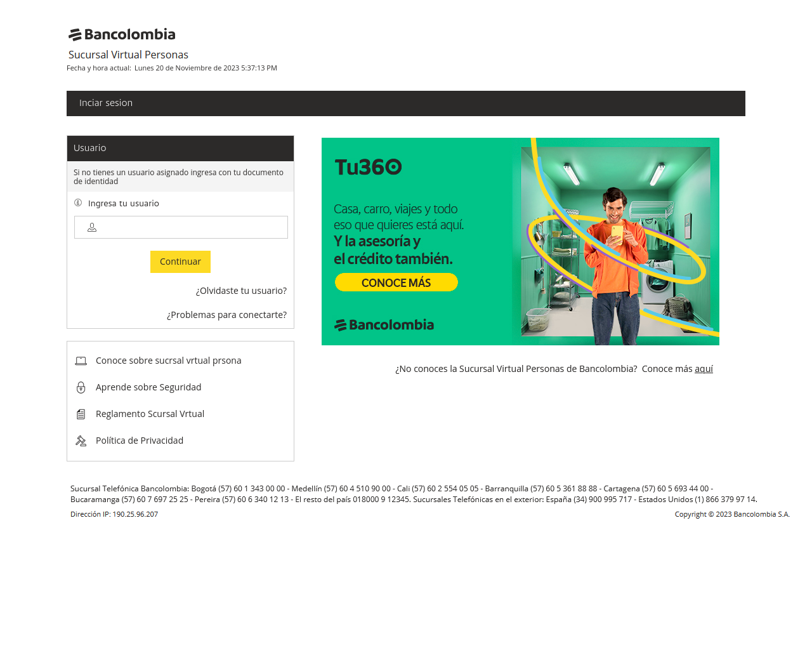The width and height of the screenshot is (812, 650).
Task: Click the yellow Continuar button
Action: point(180,262)
